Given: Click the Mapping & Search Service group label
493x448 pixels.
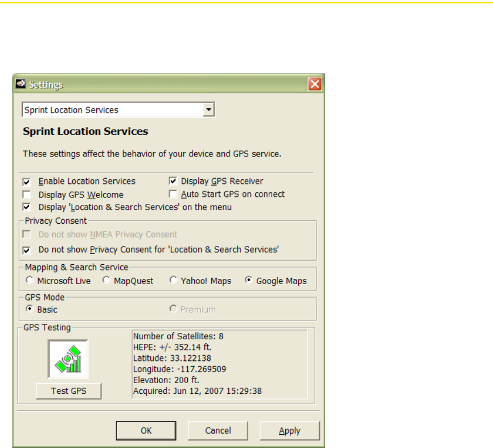Looking at the screenshot, I should (x=77, y=267).
